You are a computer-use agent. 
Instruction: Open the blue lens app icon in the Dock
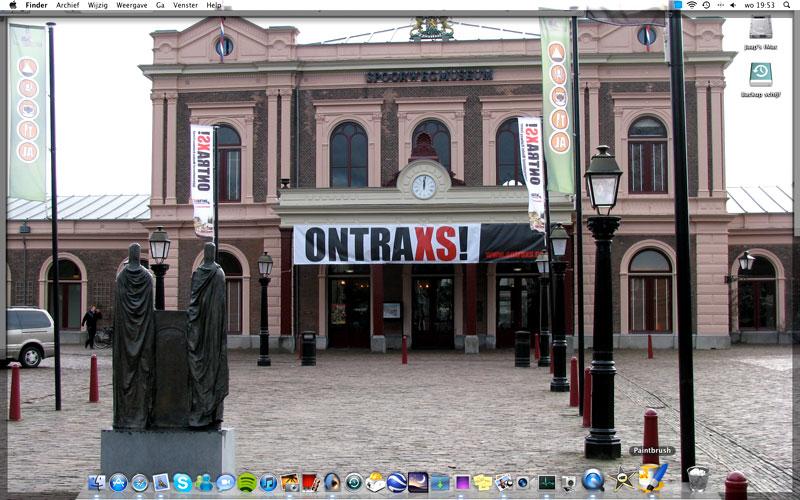pyautogui.click(x=523, y=483)
